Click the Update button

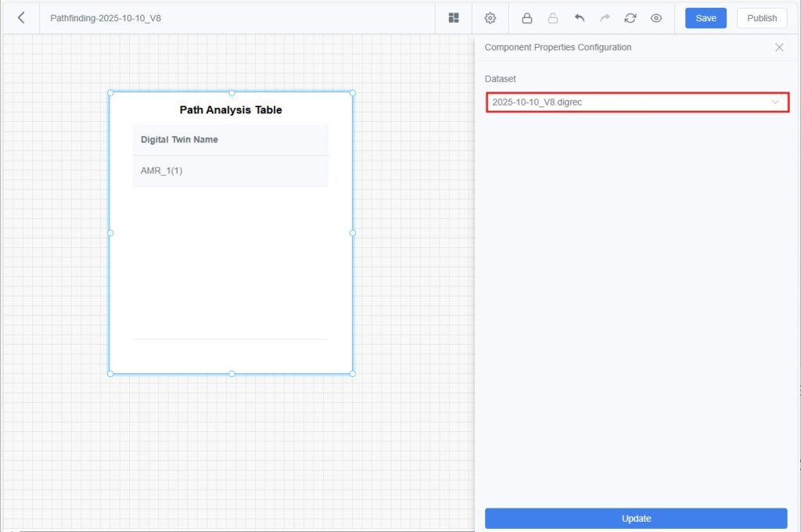coord(636,518)
